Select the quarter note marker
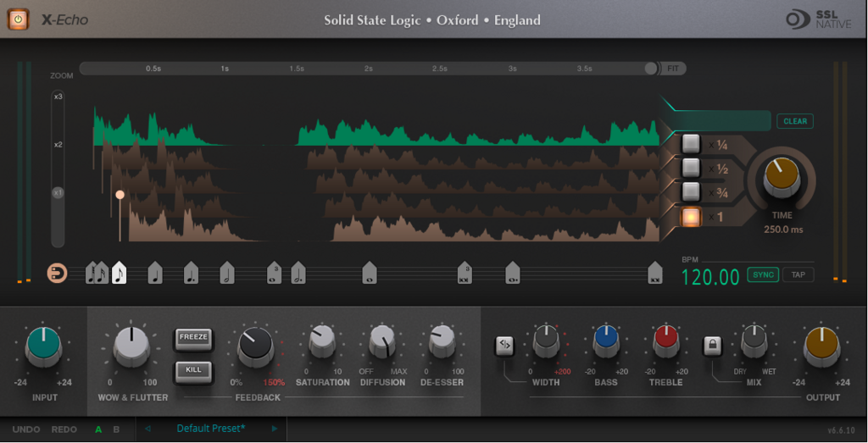Screen dimensions: 868x443 click(x=155, y=273)
